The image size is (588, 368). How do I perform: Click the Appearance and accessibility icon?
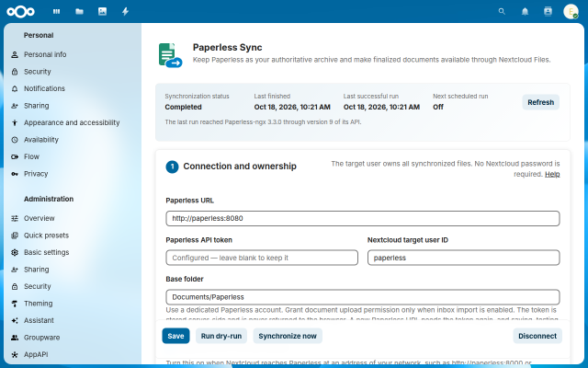pos(15,122)
